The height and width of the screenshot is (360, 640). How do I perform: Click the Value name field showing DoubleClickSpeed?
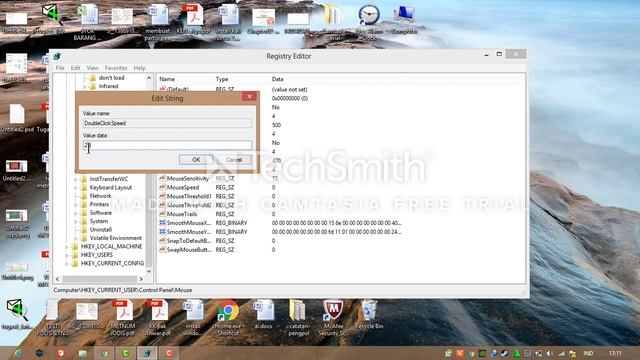167,123
